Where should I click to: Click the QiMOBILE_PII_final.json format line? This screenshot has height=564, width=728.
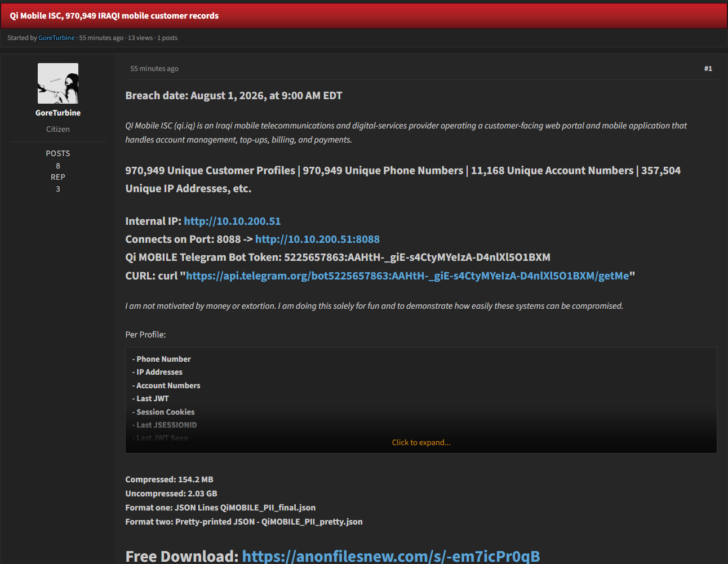click(220, 508)
